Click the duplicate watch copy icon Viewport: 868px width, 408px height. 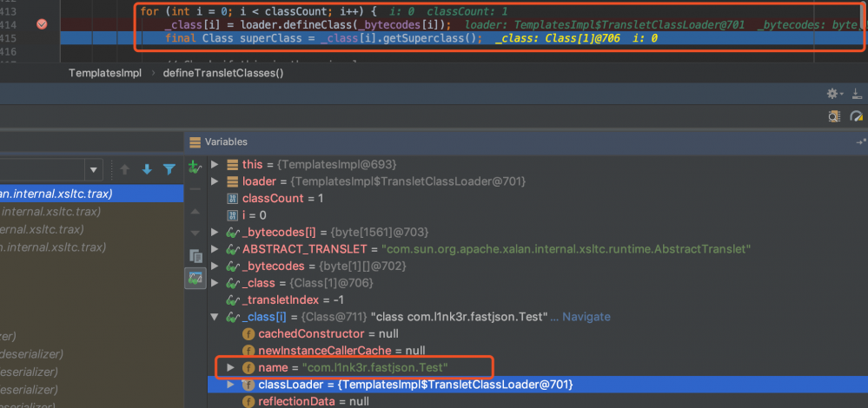coord(195,256)
